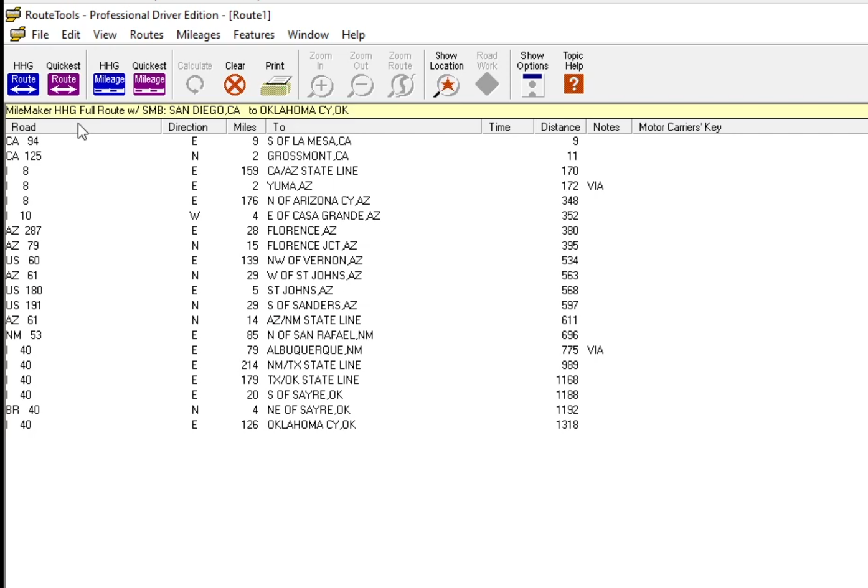Click the RouteTools title bar app icon

[13, 14]
